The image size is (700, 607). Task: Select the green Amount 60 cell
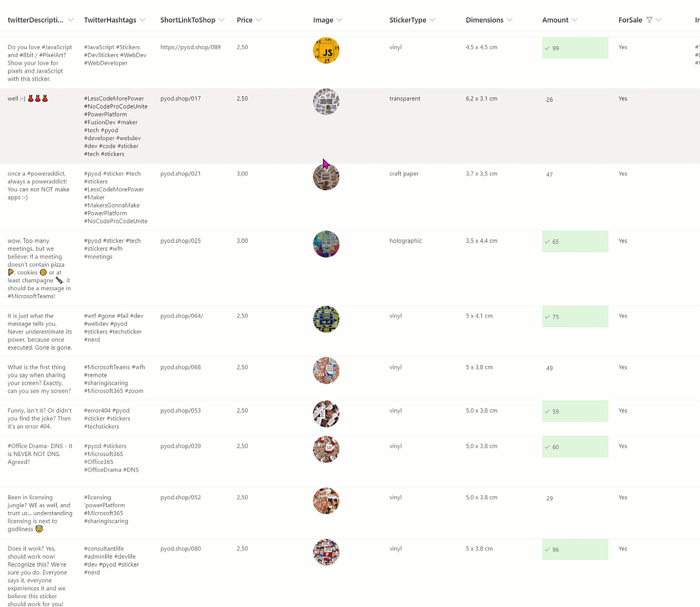pos(575,447)
